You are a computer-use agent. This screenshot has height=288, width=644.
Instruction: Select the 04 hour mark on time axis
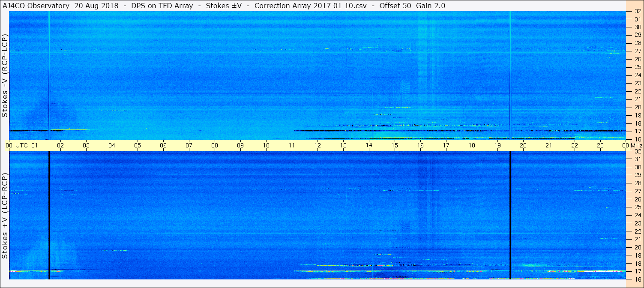click(112, 145)
